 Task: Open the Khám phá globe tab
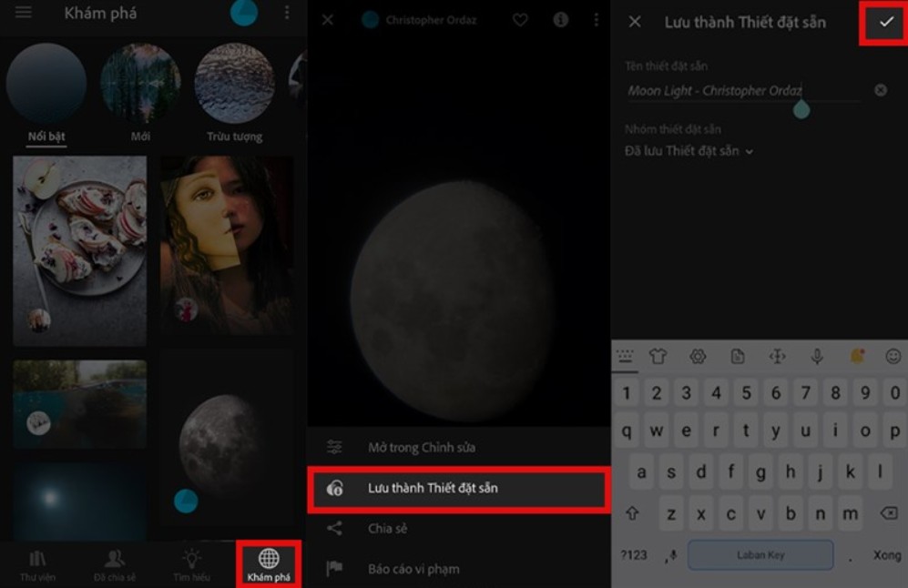(269, 564)
